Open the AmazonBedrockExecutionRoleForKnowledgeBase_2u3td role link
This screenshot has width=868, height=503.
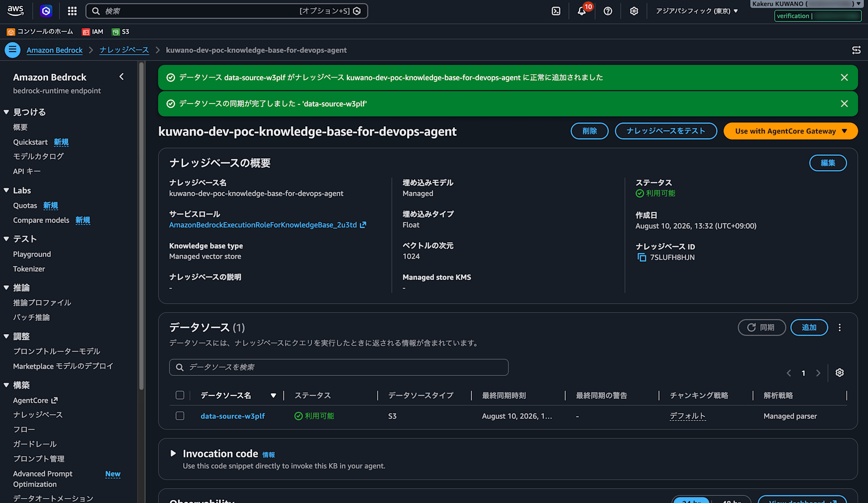(267, 225)
